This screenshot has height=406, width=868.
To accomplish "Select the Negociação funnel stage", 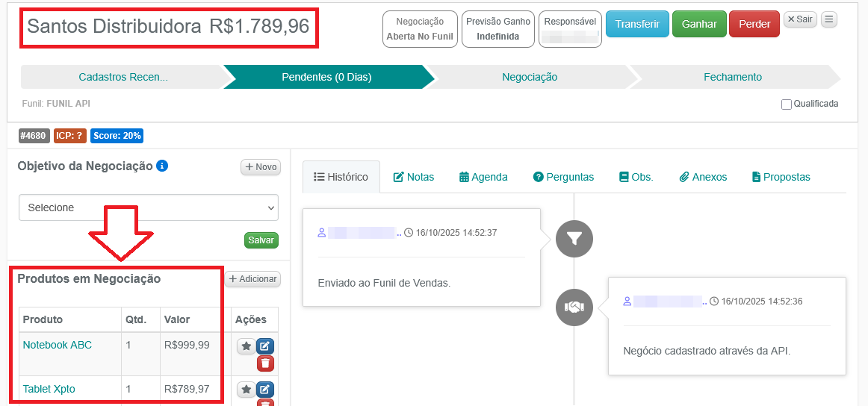I will 530,77.
